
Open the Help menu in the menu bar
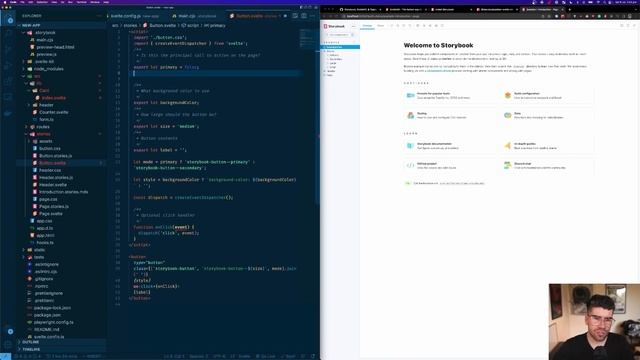click(x=106, y=2)
